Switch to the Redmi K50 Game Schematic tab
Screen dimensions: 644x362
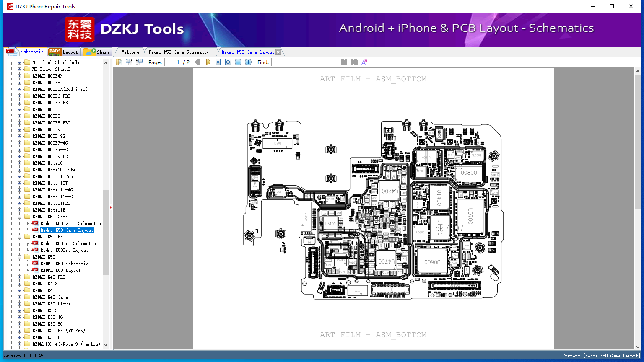point(179,52)
